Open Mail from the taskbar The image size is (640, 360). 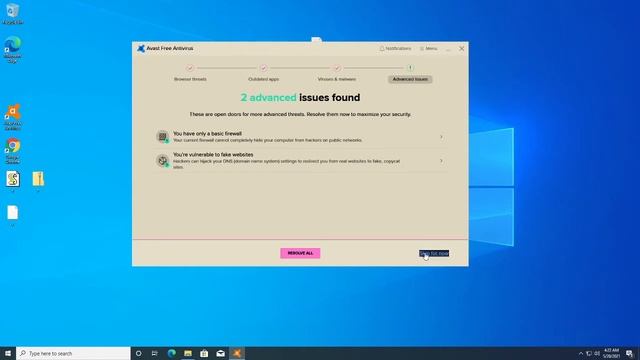(x=220, y=353)
